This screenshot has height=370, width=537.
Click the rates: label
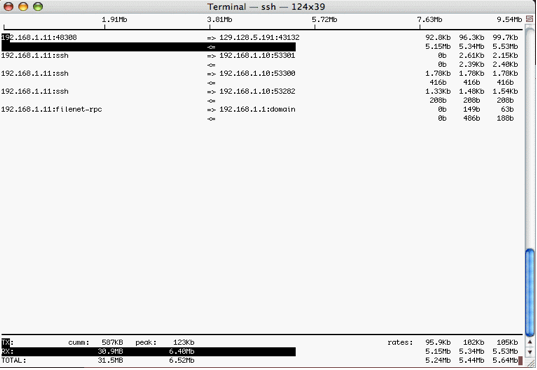pyautogui.click(x=400, y=342)
